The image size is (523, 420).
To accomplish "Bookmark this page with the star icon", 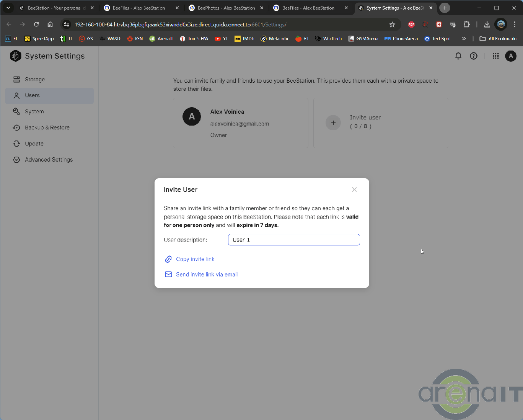I will [x=392, y=25].
